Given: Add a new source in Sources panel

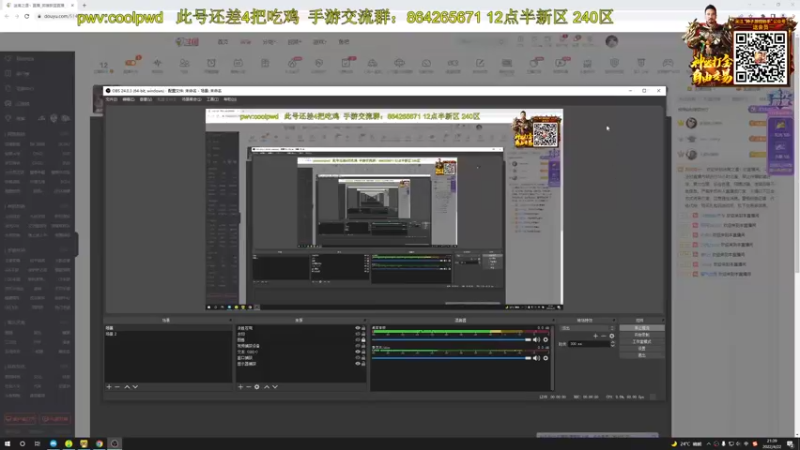Looking at the screenshot, I should click(x=241, y=387).
